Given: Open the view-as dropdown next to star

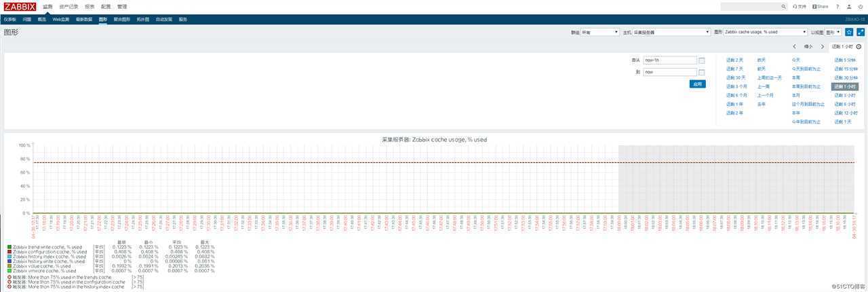Looking at the screenshot, I should 833,32.
